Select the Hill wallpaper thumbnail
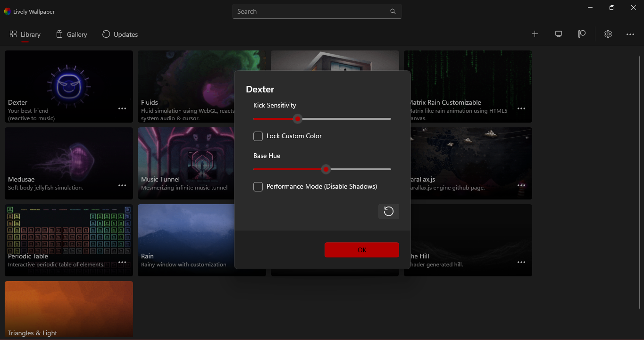Viewport: 644px width, 340px height. click(x=471, y=240)
